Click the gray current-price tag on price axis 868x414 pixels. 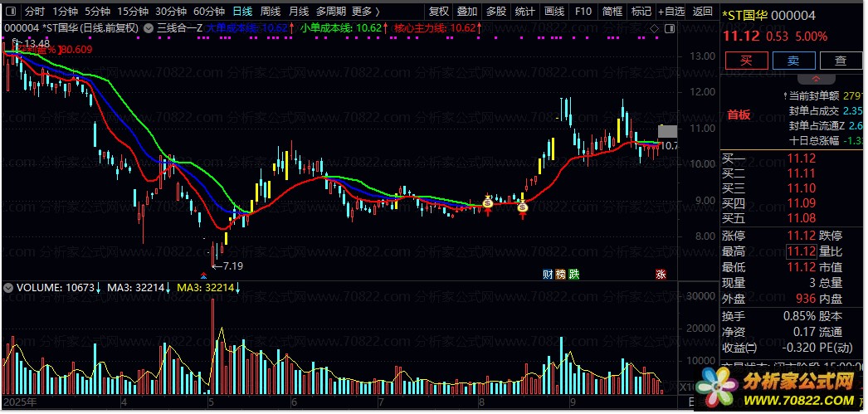coord(667,132)
